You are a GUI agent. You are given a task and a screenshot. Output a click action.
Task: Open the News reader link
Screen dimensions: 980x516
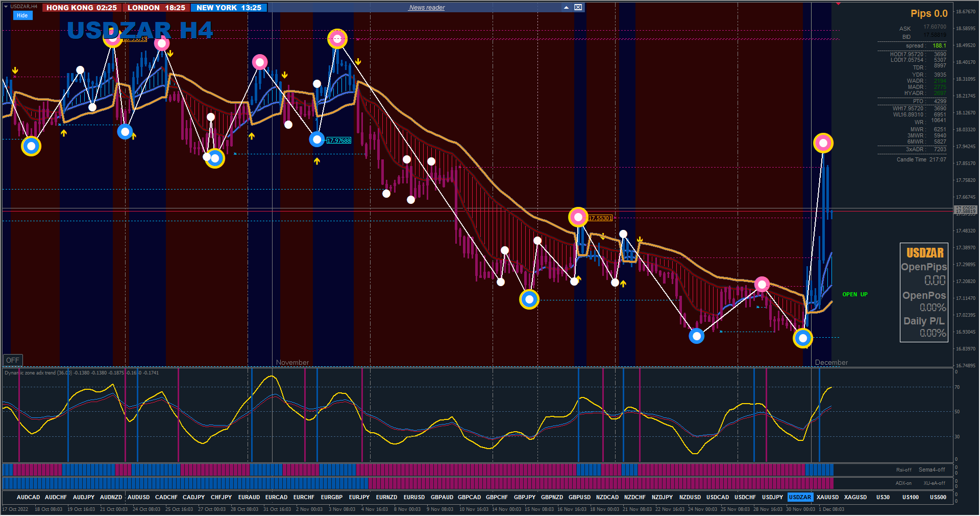tap(427, 8)
